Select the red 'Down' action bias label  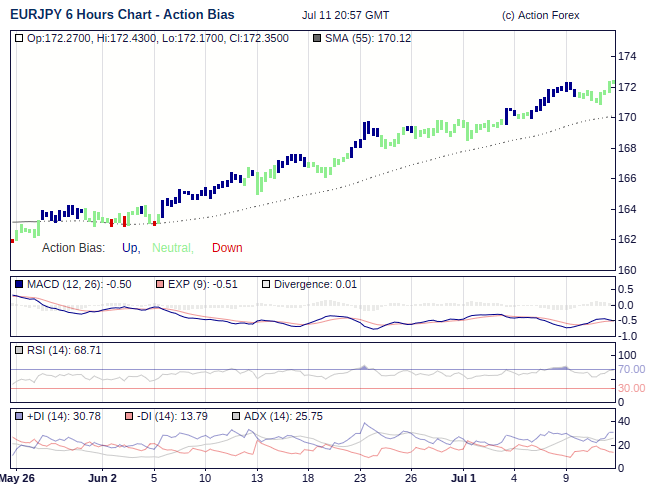tap(227, 248)
